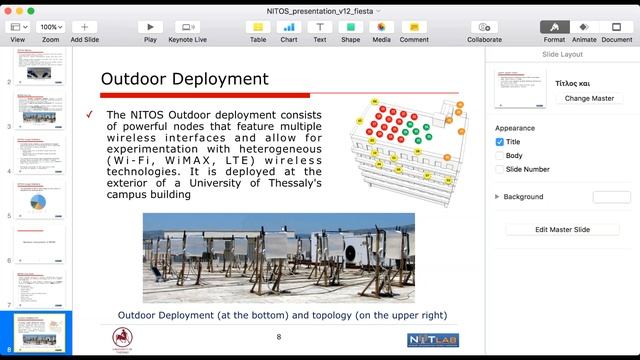Select the rooftop nodes photo
640x360 pixels.
pyautogui.click(x=279, y=258)
